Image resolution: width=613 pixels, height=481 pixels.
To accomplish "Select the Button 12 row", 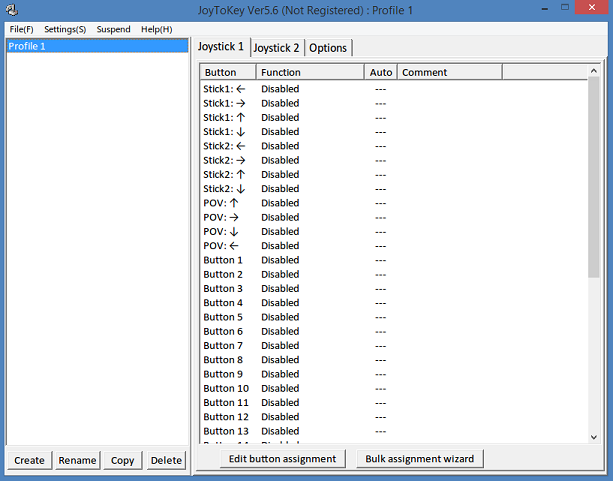I will [394, 417].
